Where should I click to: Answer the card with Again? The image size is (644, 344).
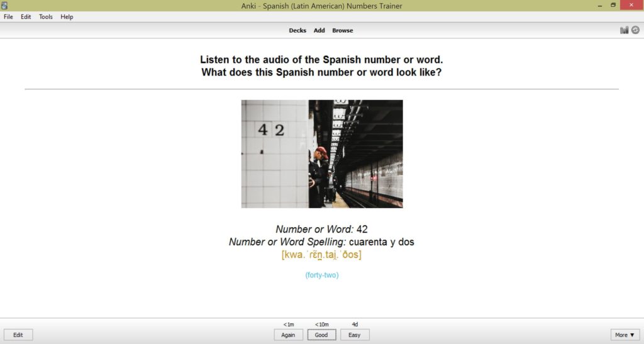[x=288, y=335]
